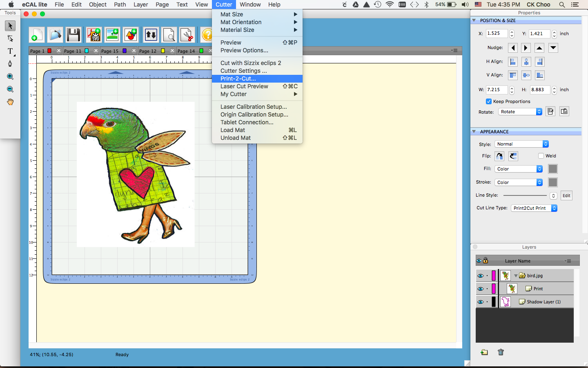Viewport: 588px width, 368px height.
Task: Flip selection horizontally
Action: (499, 156)
